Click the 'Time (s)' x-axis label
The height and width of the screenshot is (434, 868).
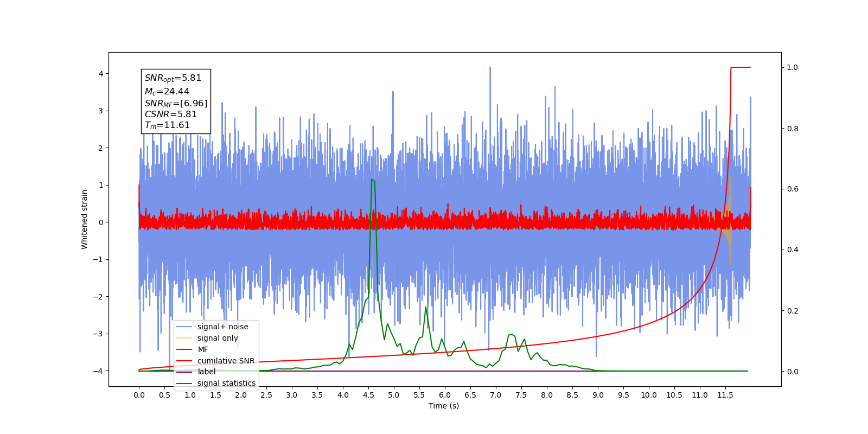444,406
